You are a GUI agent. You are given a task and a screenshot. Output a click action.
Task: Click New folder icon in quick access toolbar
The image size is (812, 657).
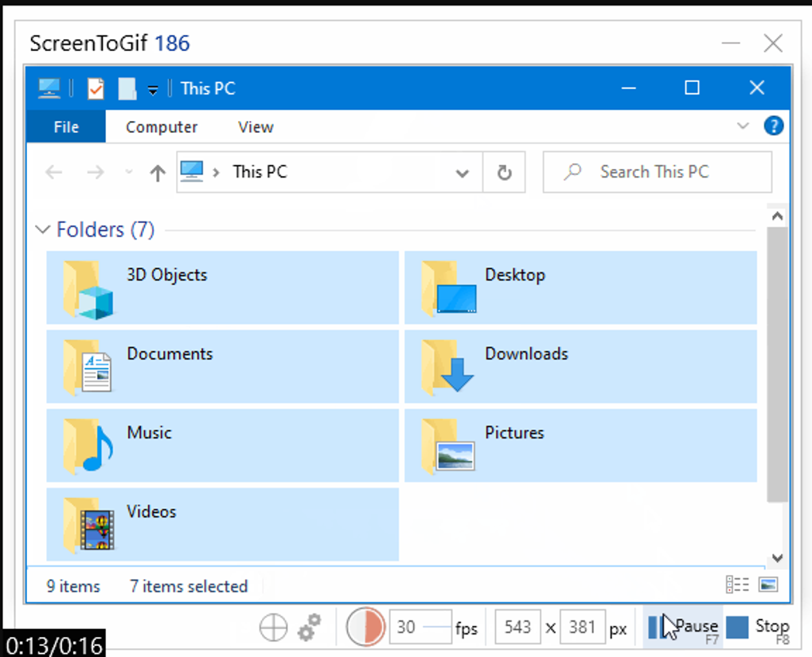[127, 88]
